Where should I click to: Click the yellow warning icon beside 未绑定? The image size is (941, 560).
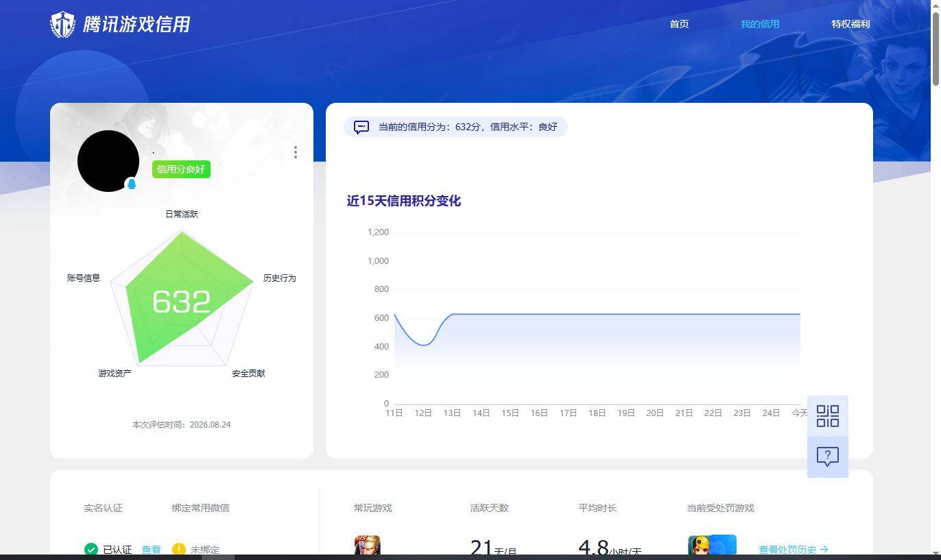tap(179, 550)
